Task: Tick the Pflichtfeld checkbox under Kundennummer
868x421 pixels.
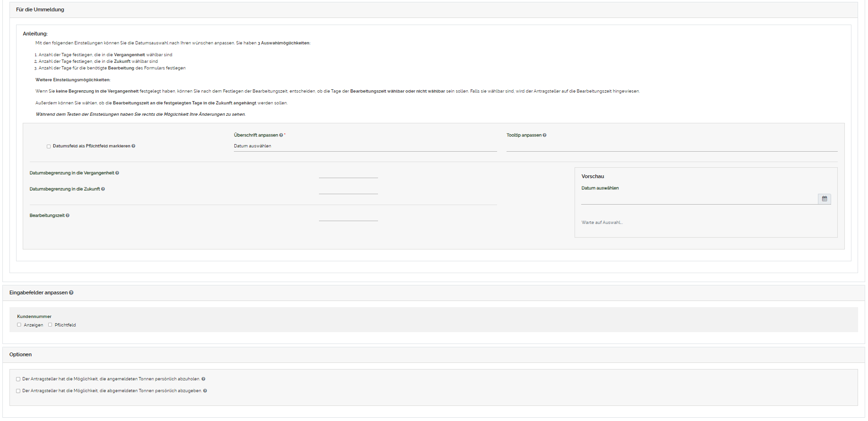Action: 50,325
